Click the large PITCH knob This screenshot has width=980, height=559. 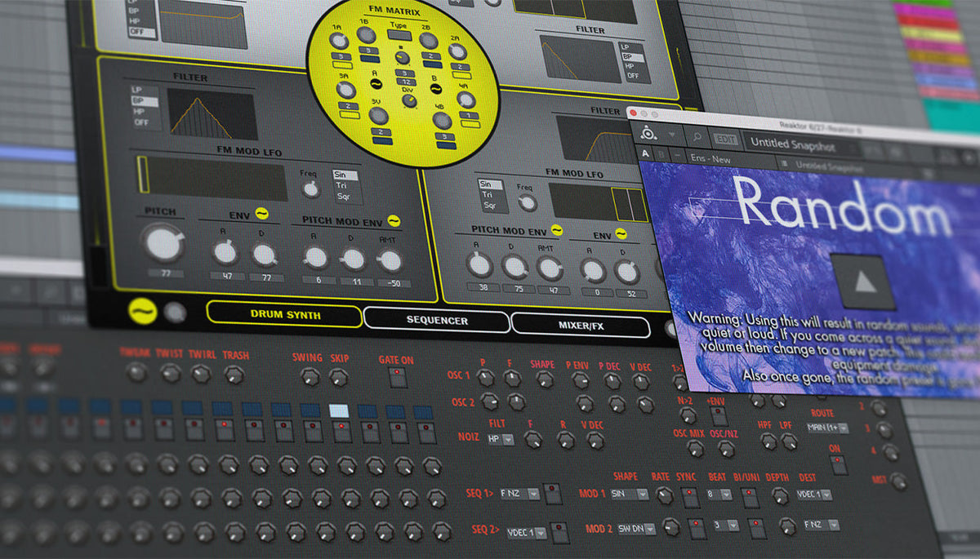click(162, 242)
